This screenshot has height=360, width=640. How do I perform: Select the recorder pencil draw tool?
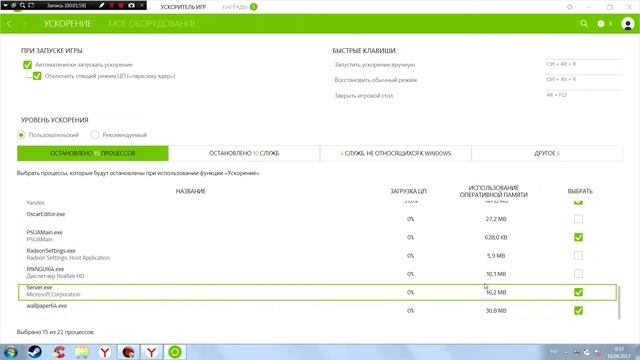101,5
